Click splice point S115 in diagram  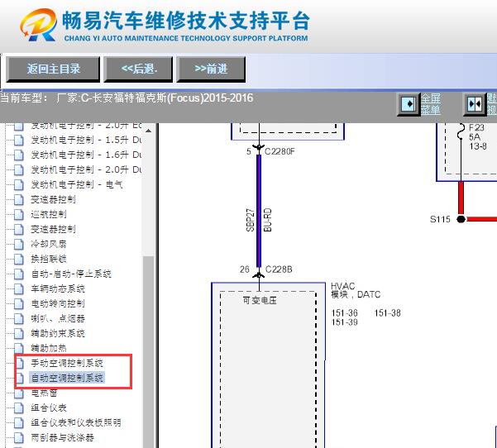pyautogui.click(x=461, y=219)
